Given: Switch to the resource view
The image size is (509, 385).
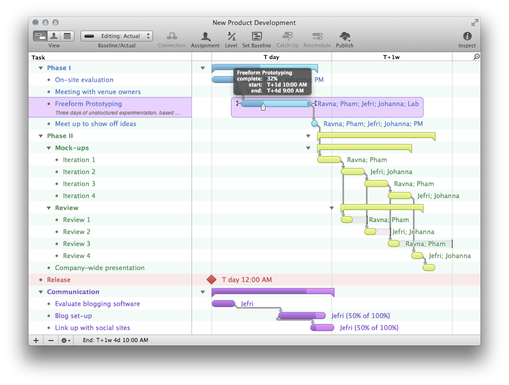Looking at the screenshot, I should tap(54, 36).
